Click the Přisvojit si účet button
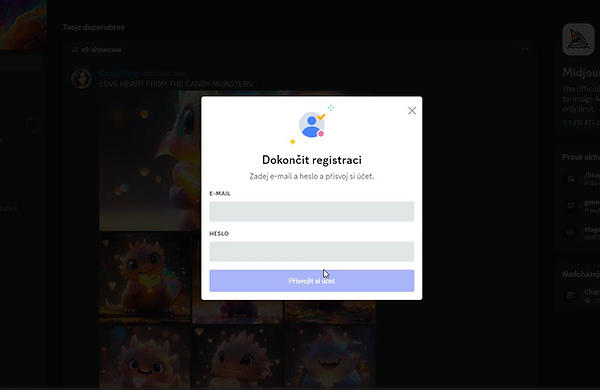This screenshot has height=390, width=600. [311, 281]
